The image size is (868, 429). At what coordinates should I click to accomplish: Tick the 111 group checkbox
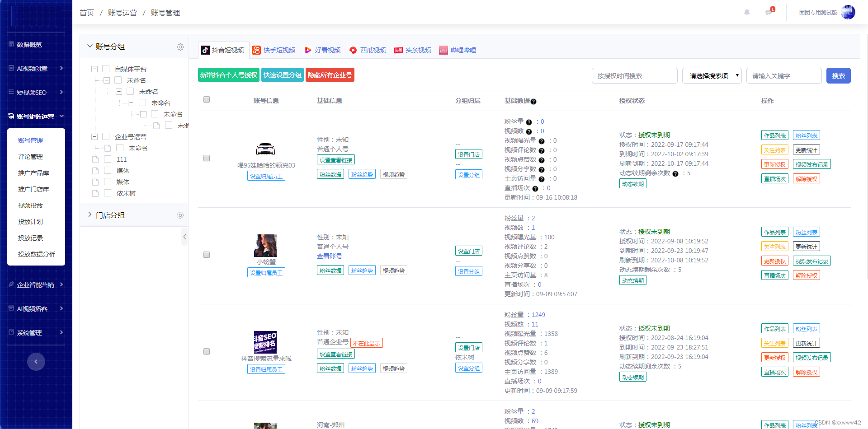tap(108, 159)
